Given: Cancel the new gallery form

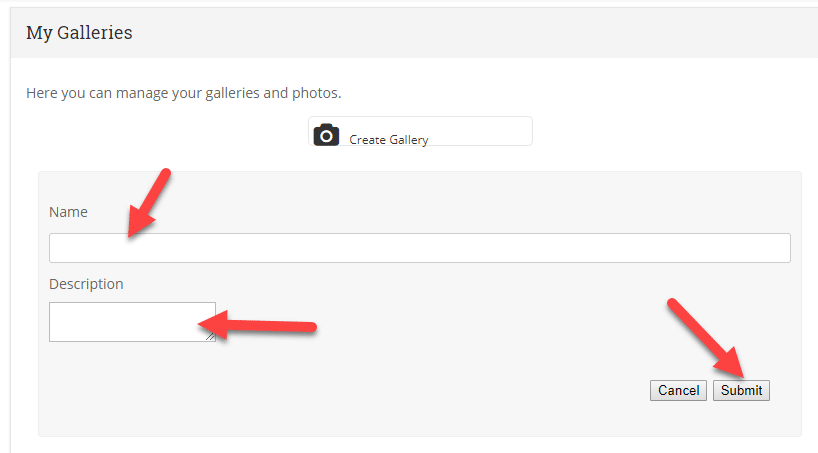Looking at the screenshot, I should coord(678,390).
